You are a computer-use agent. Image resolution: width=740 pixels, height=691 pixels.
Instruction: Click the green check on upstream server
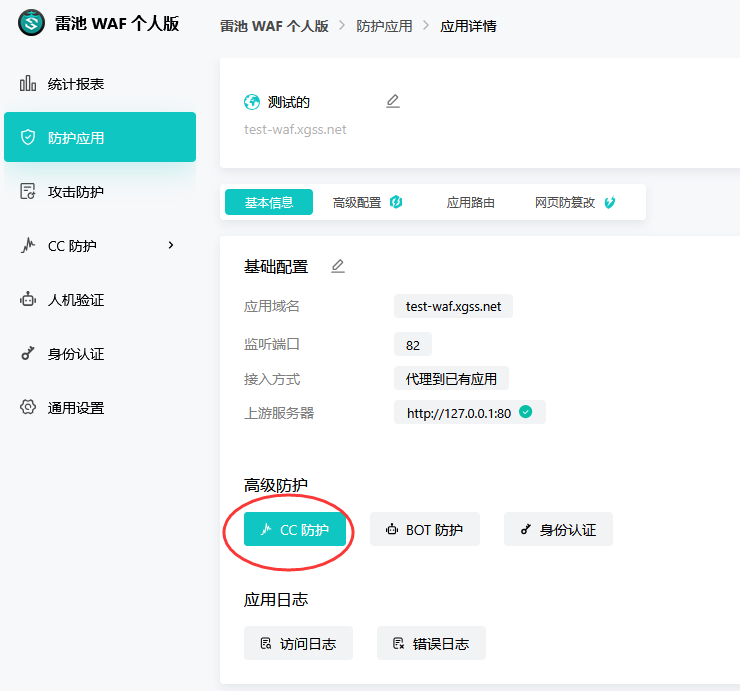click(526, 412)
